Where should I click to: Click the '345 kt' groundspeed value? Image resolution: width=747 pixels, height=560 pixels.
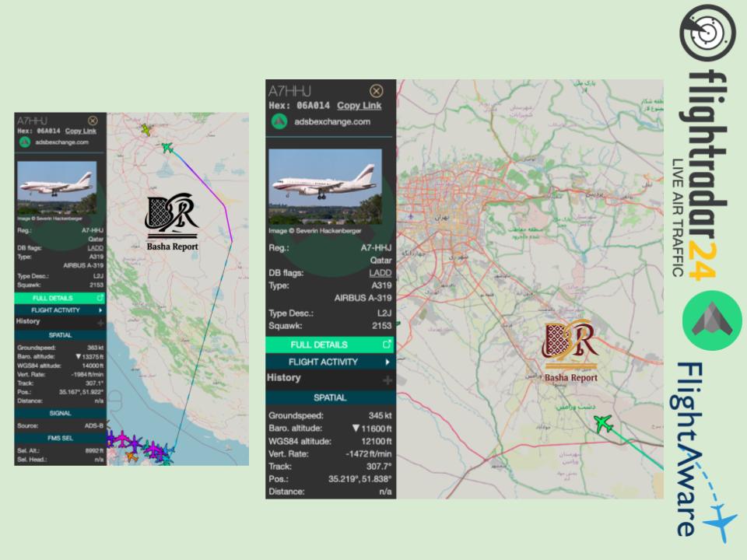[x=380, y=415]
